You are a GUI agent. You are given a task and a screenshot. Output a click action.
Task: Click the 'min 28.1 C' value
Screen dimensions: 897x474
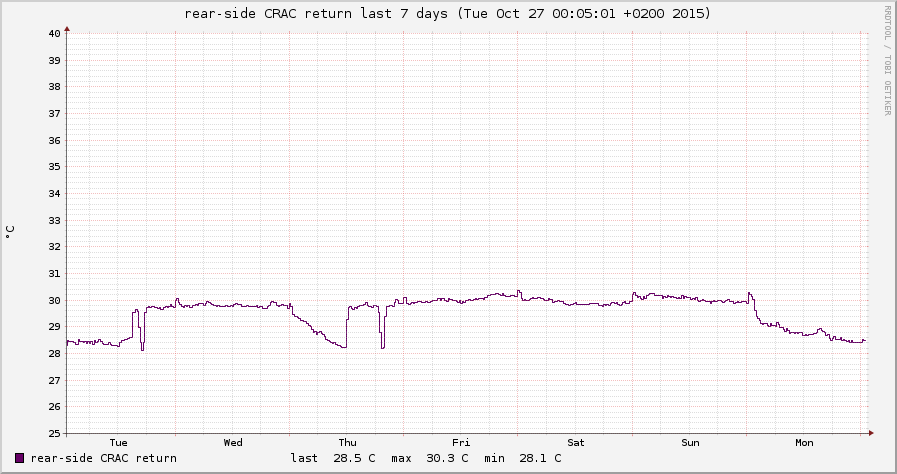pos(523,458)
